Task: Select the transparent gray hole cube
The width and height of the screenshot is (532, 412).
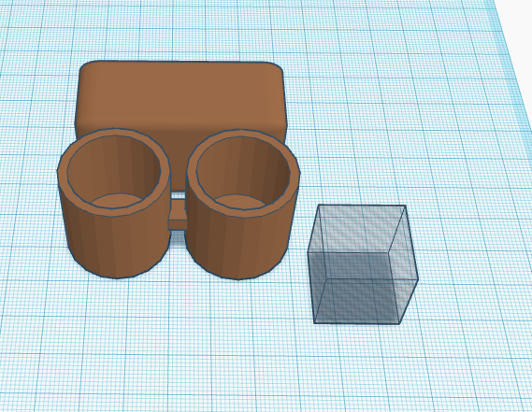Action: (363, 263)
